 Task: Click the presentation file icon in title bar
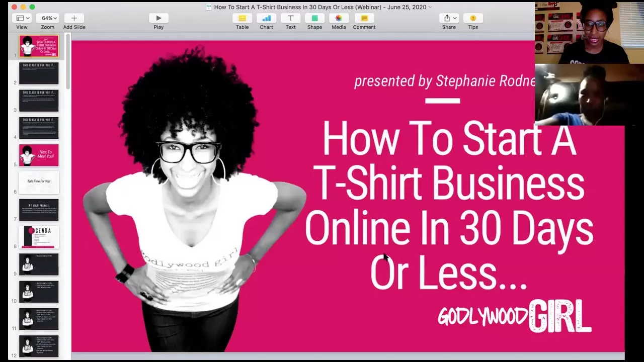(x=209, y=7)
